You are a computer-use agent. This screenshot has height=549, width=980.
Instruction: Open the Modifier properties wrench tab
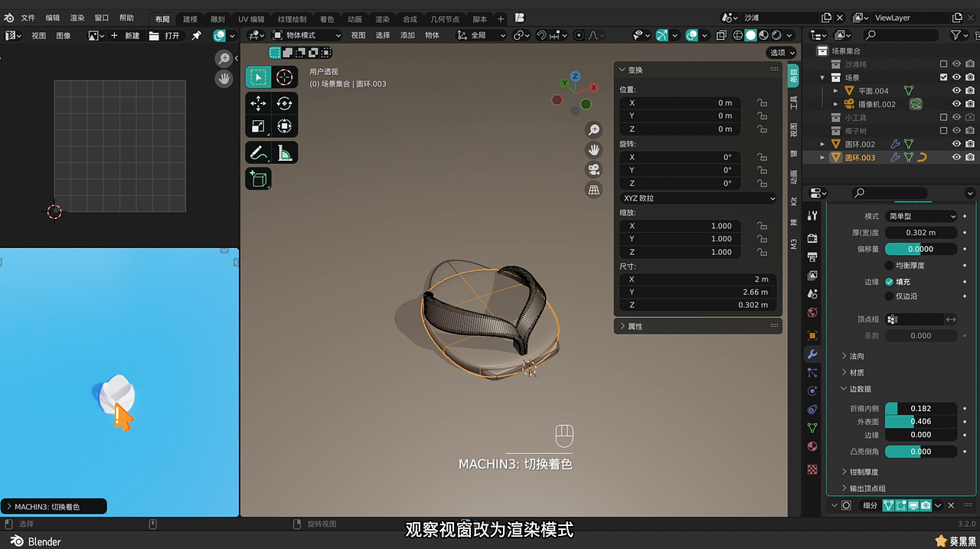(812, 354)
